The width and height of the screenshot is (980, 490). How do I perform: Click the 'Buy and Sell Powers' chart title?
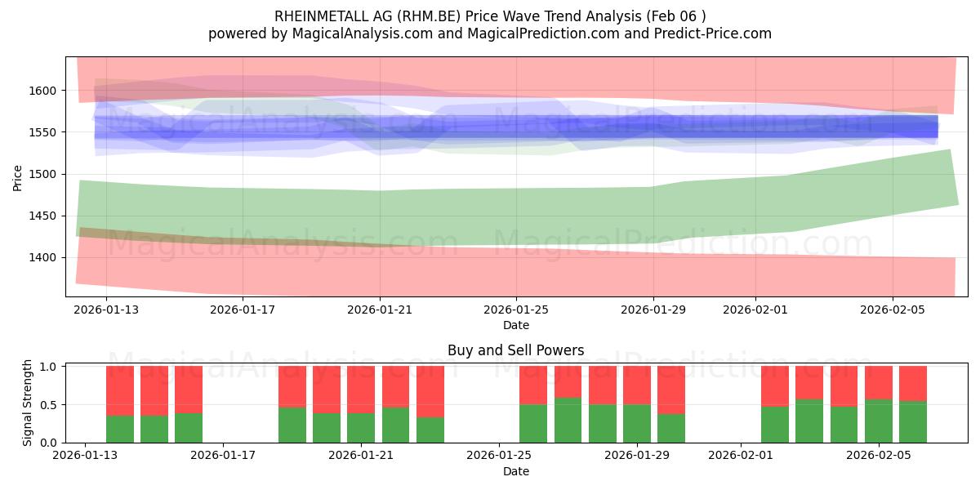(x=516, y=350)
